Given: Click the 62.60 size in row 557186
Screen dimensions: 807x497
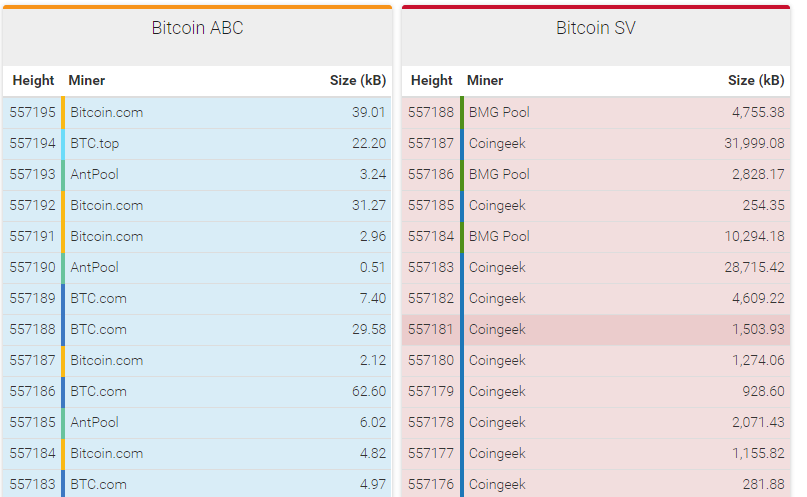Looking at the screenshot, I should [369, 392].
